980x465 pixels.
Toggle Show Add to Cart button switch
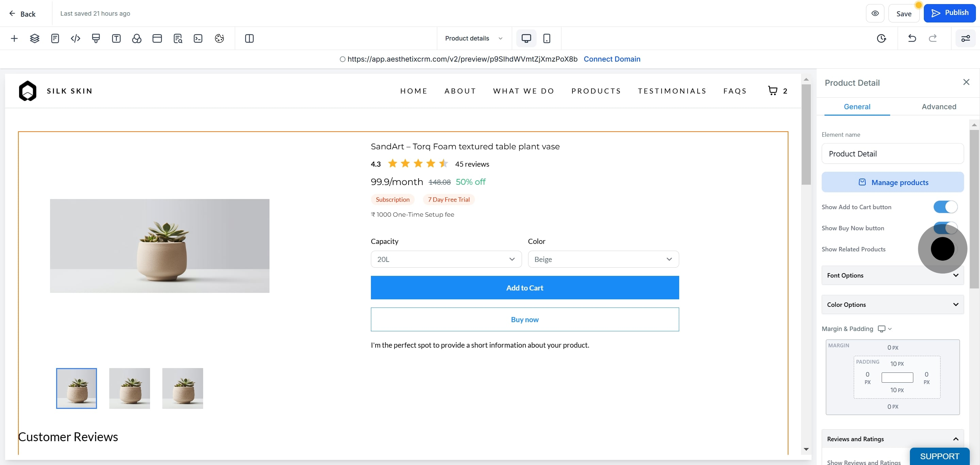pos(945,207)
